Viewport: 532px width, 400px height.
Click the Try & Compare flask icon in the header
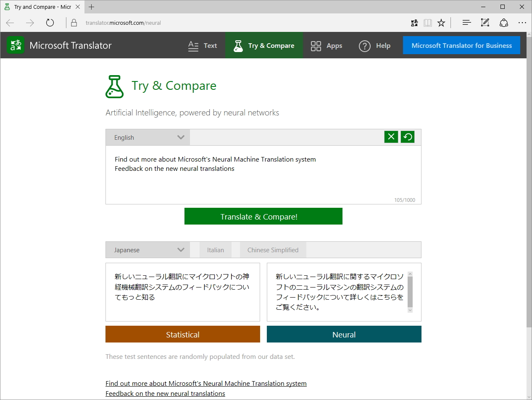point(238,45)
